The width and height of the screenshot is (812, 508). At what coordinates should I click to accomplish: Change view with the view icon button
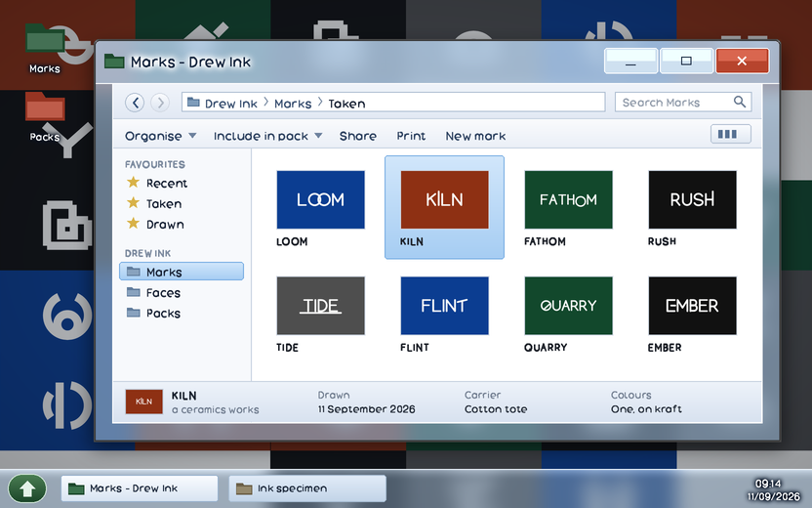point(731,134)
